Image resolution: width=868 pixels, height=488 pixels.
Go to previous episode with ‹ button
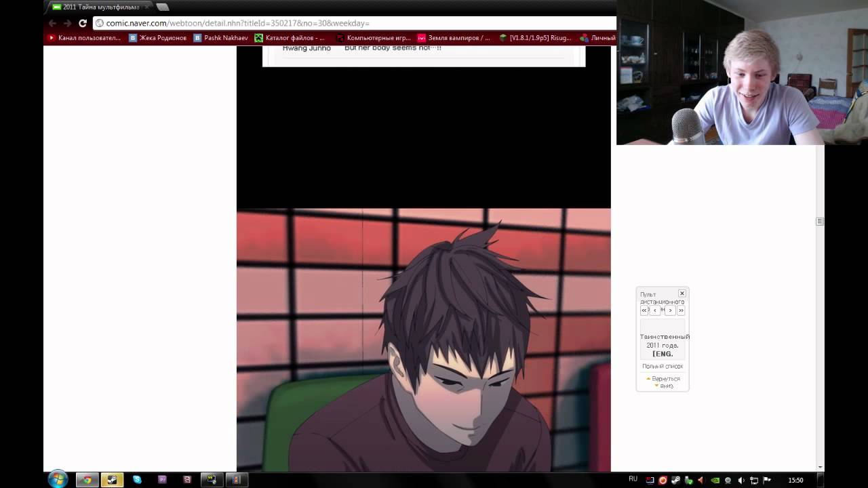655,310
